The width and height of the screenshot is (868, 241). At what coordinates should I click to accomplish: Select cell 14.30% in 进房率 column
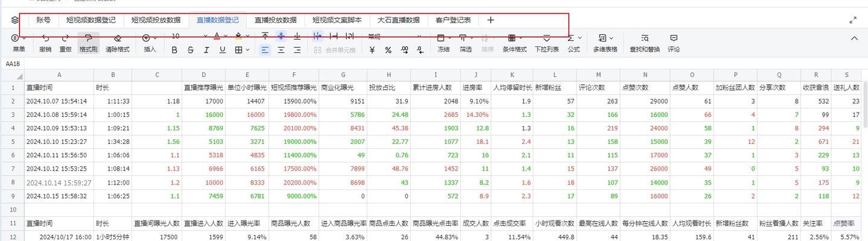coord(476,114)
